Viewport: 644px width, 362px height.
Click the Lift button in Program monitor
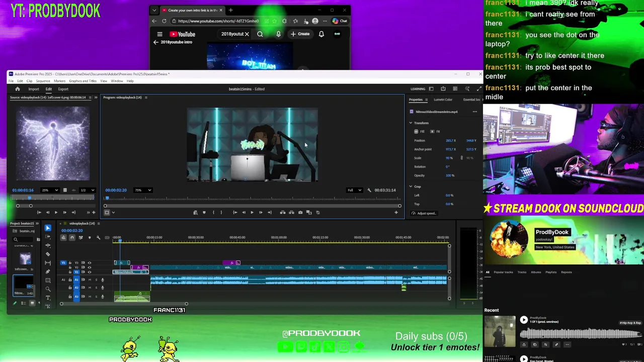pos(282,212)
